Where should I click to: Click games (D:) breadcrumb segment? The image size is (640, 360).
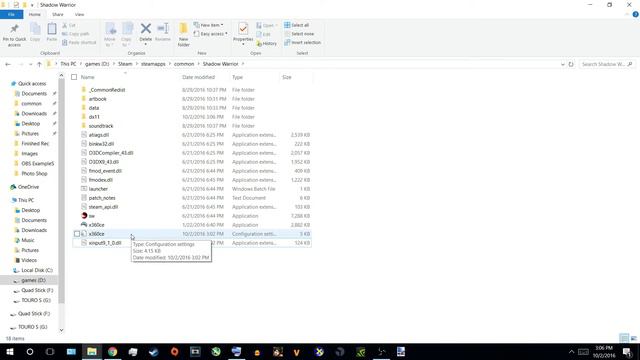[x=97, y=64]
